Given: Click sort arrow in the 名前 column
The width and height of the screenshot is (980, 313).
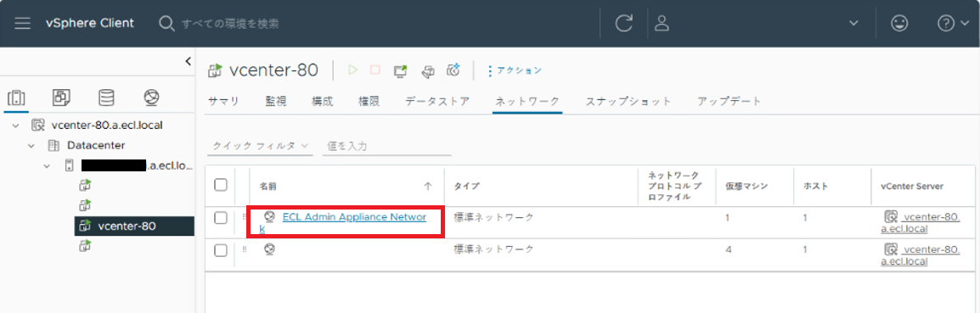Looking at the screenshot, I should pyautogui.click(x=427, y=186).
